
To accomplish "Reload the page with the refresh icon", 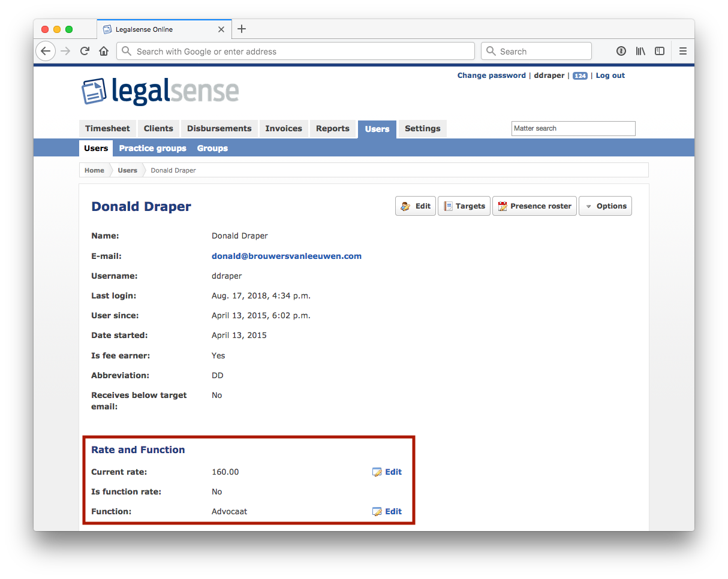I will coord(85,51).
